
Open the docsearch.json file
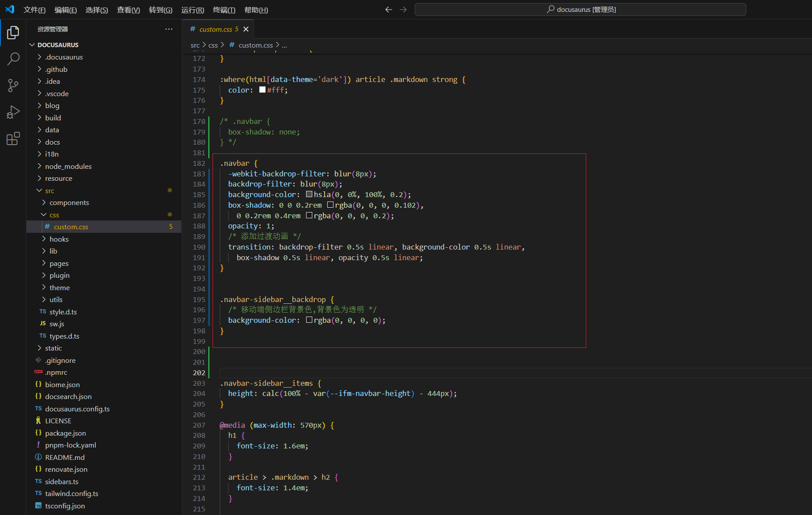[68, 396]
